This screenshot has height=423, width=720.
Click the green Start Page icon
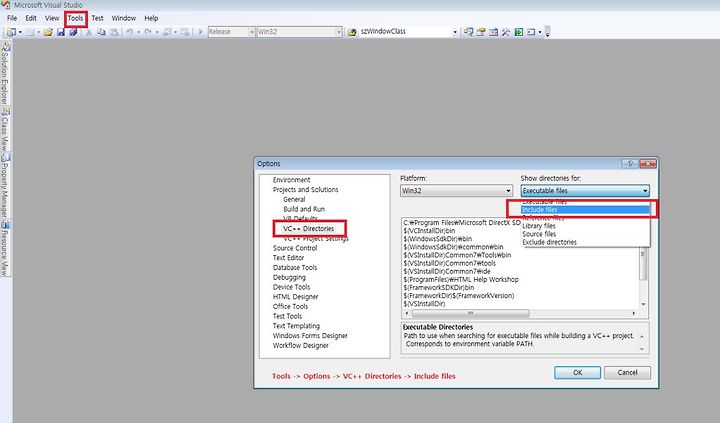point(518,32)
